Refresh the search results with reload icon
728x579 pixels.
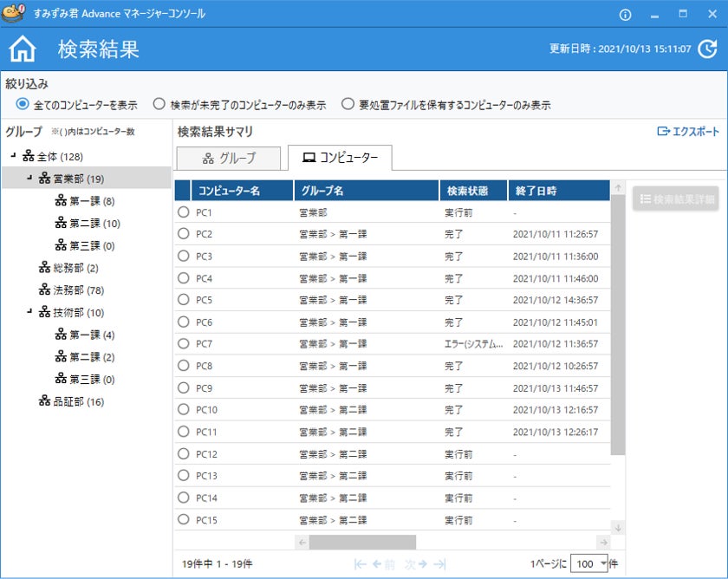(x=707, y=49)
